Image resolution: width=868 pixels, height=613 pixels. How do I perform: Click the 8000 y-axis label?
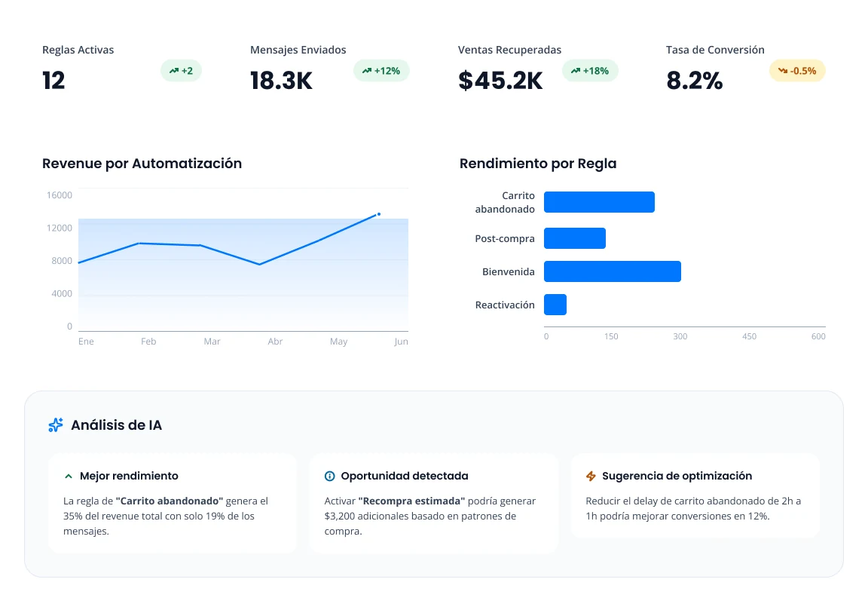coord(62,261)
